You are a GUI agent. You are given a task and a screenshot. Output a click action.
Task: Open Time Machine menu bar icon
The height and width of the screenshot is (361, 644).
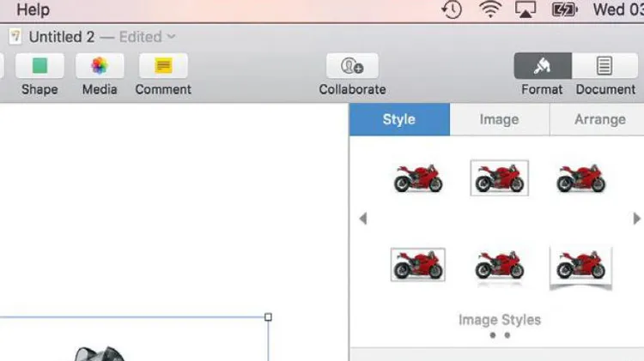452,9
